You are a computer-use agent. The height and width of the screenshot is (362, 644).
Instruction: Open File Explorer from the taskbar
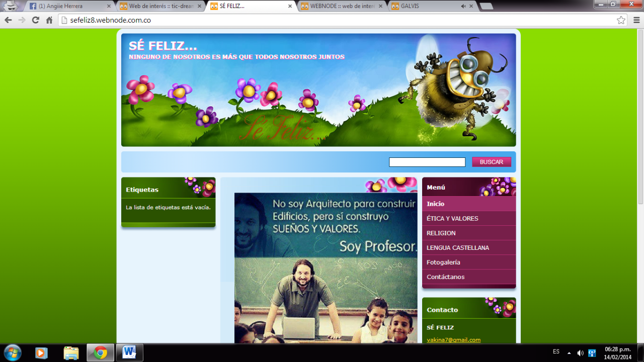[x=71, y=353]
